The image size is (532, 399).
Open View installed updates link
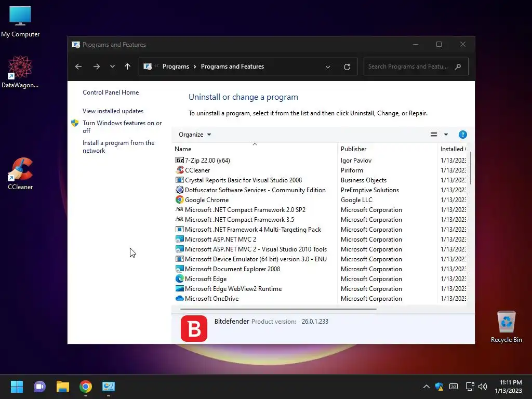tap(113, 111)
